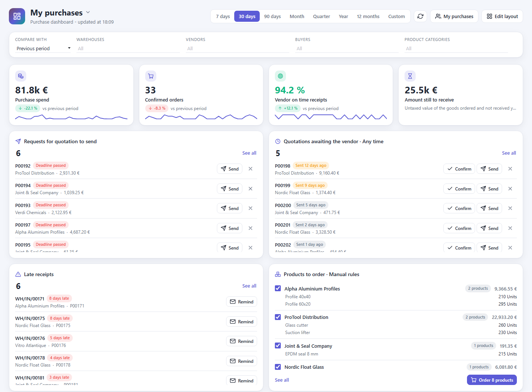Click the vendor on time receipts sparkline

[331, 117]
